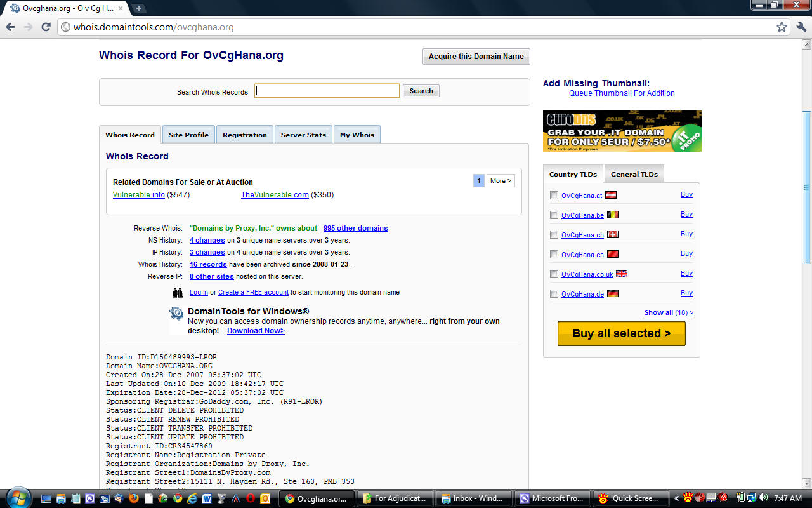Click the Switzerland flag next to OvCgHana.ch
Image resolution: width=812 pixels, height=508 pixels.
click(x=612, y=234)
